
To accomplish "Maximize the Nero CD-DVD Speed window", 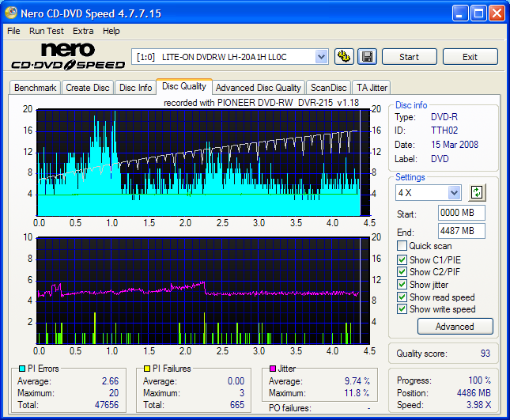I will 478,13.
